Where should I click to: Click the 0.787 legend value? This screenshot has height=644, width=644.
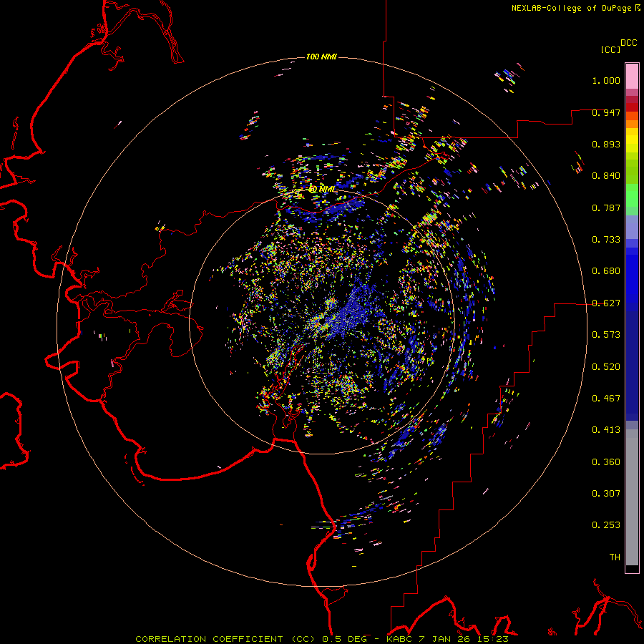coord(606,208)
